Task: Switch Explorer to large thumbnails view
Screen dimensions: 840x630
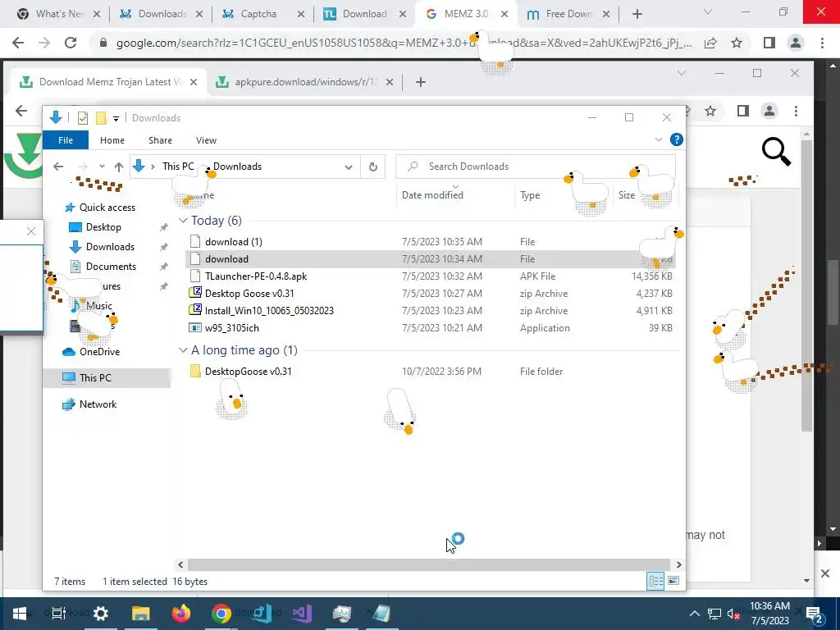Action: [x=673, y=581]
